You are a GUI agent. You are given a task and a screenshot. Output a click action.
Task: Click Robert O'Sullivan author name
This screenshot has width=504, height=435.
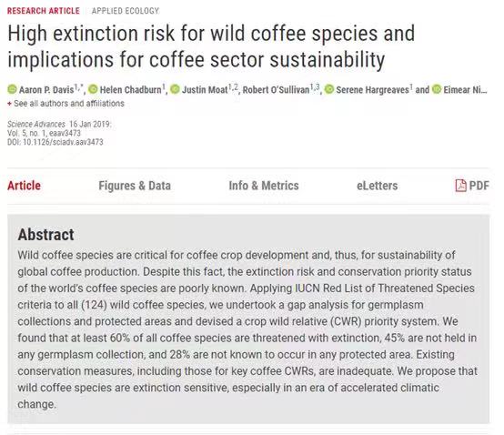pyautogui.click(x=276, y=90)
